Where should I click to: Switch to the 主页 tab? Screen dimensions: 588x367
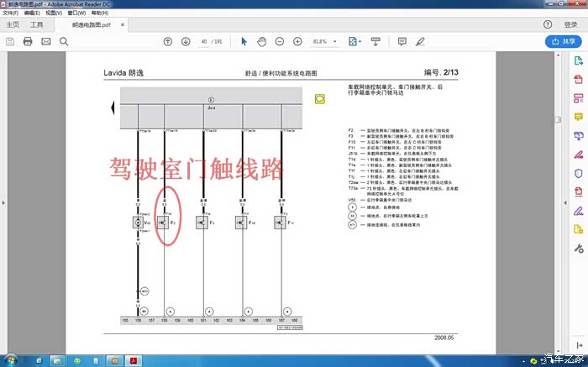[13, 24]
